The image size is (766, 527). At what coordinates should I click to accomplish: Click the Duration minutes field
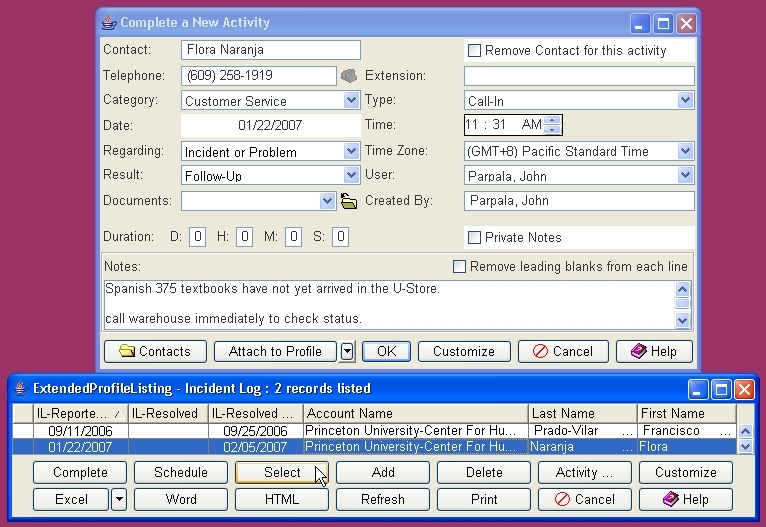pyautogui.click(x=293, y=237)
